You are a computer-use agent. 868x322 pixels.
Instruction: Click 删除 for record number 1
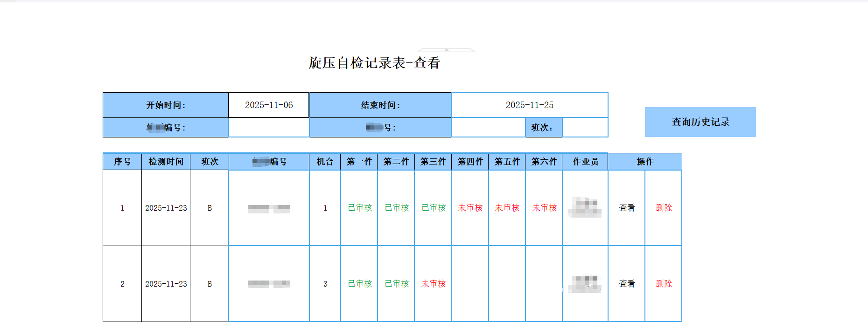click(x=664, y=208)
